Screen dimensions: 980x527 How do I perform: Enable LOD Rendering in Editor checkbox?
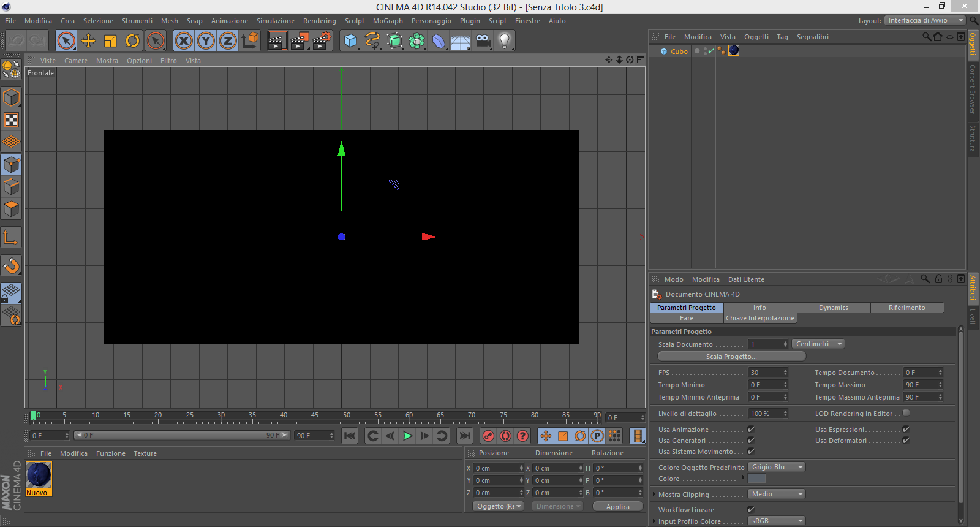pos(906,413)
